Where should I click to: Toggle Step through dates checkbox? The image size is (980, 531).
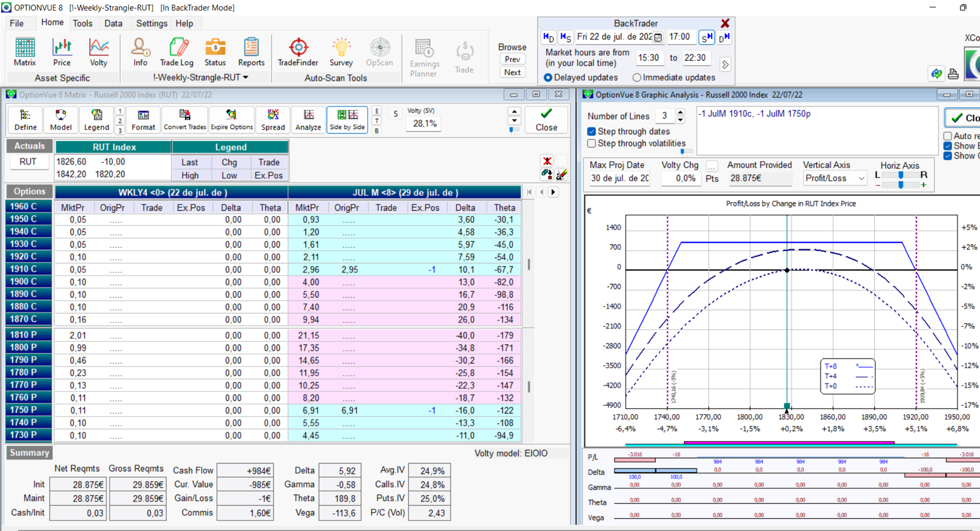tap(591, 131)
